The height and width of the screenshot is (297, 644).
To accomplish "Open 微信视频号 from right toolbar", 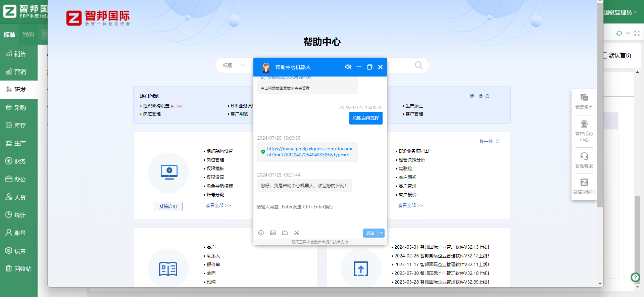I will pyautogui.click(x=584, y=186).
